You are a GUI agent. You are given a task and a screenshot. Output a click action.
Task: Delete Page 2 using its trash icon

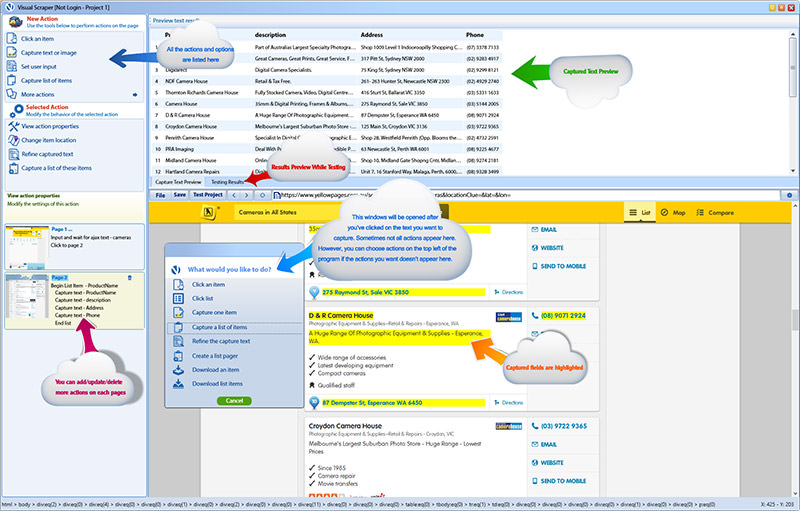[x=129, y=277]
